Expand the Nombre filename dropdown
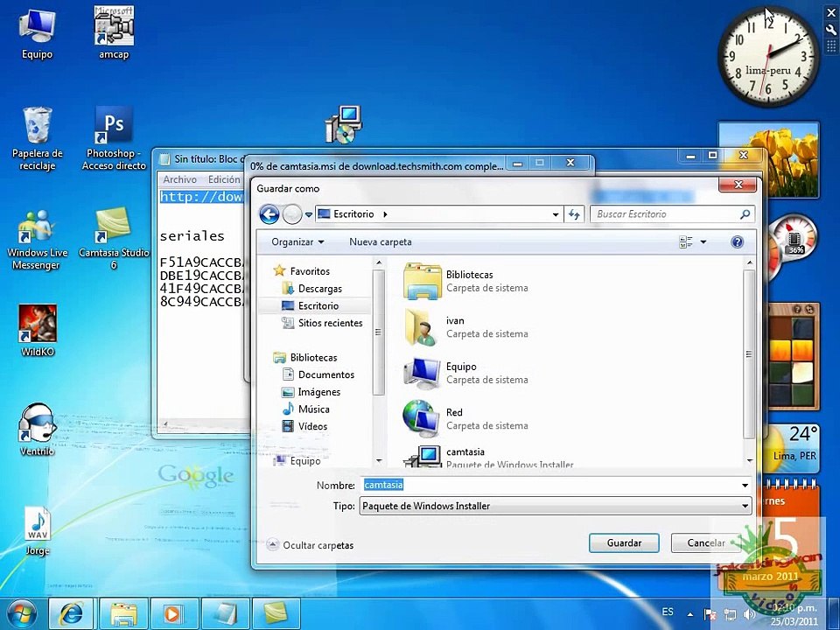Screen dimensions: 840x630 coord(745,486)
